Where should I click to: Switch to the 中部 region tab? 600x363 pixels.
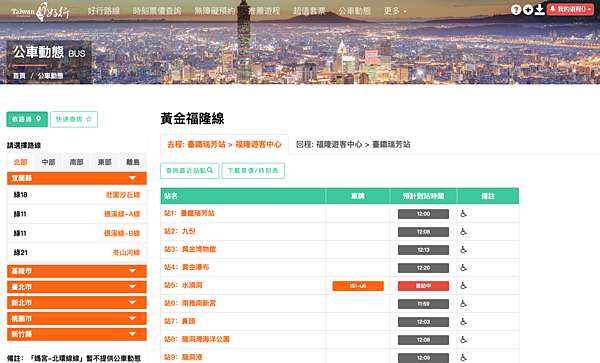pos(49,162)
